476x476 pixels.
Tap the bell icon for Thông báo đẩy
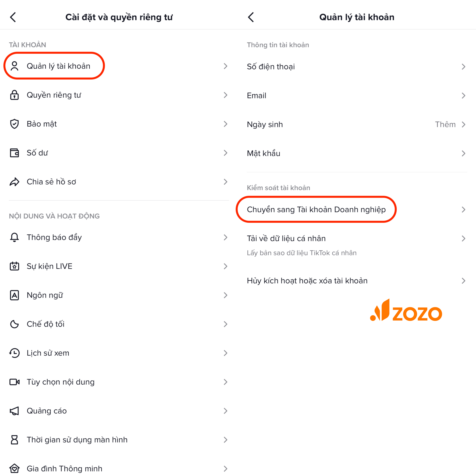tap(14, 237)
